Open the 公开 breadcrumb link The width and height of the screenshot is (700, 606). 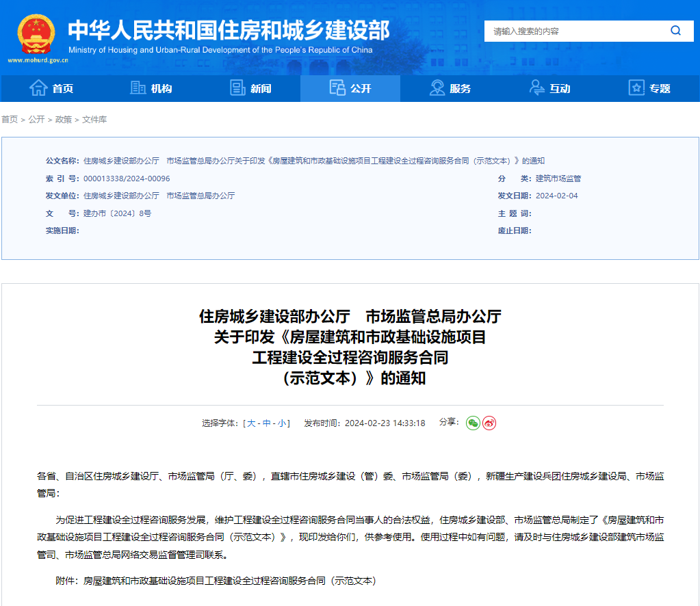(38, 120)
